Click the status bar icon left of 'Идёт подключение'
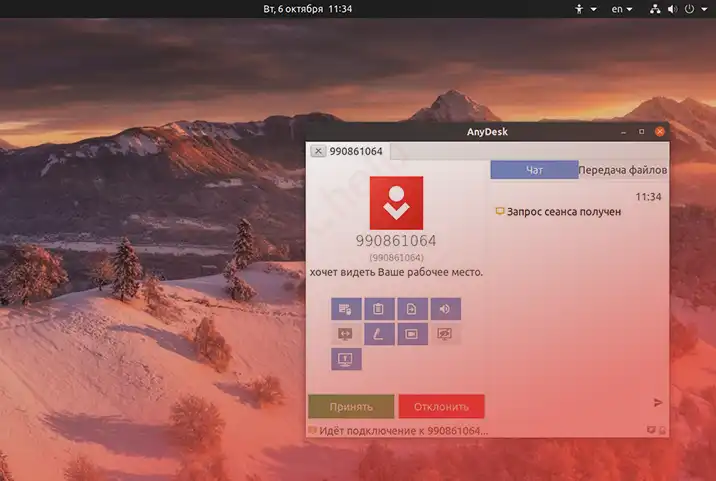Image resolution: width=716 pixels, height=481 pixels. [x=312, y=430]
